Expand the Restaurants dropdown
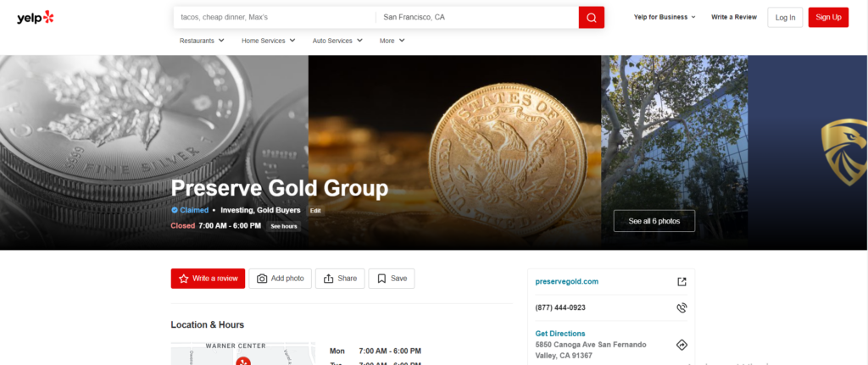The width and height of the screenshot is (868, 365). 202,41
